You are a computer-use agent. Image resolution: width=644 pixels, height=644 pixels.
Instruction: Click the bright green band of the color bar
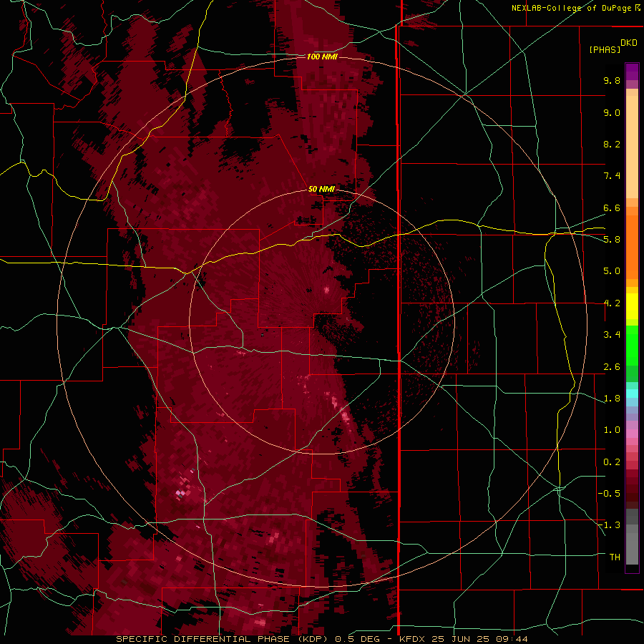[632, 346]
